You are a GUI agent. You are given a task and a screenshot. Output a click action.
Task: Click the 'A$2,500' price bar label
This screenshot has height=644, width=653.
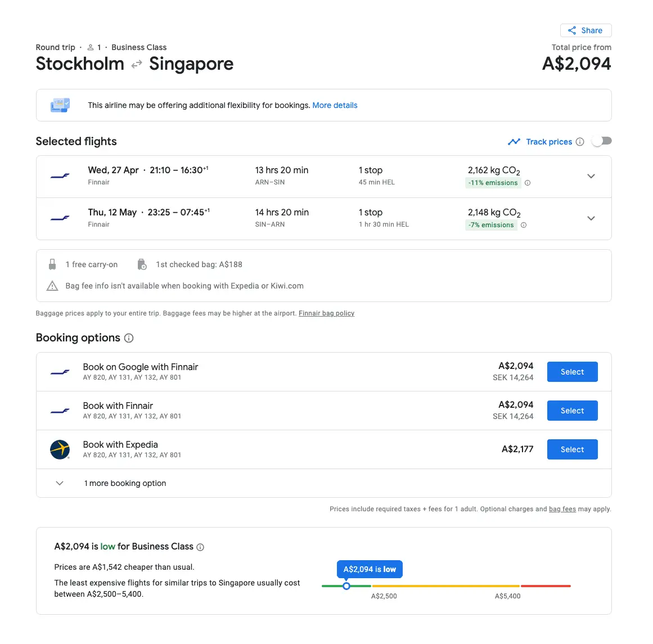point(384,596)
